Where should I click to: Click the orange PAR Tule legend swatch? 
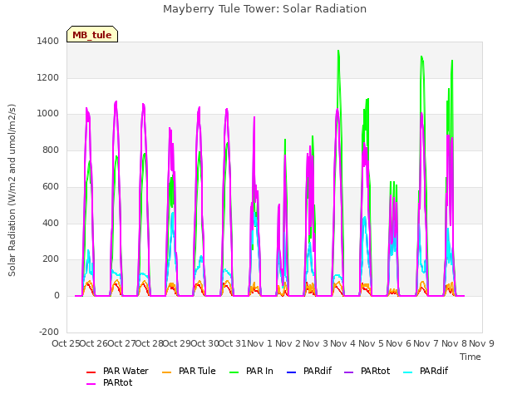(166, 372)
